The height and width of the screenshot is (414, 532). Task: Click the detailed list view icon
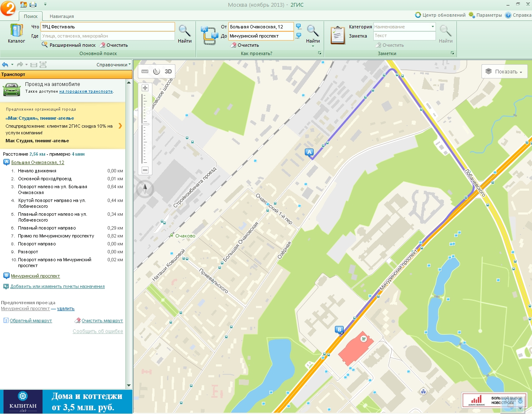click(x=43, y=65)
